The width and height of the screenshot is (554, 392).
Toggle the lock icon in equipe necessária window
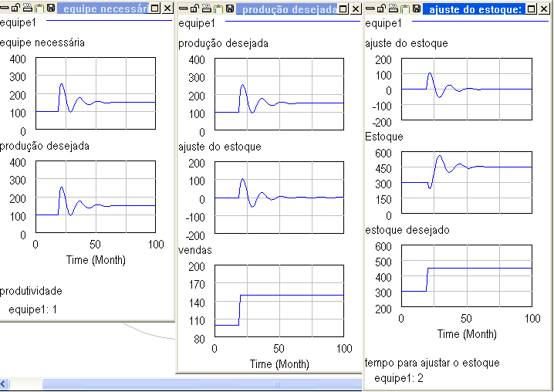click(x=15, y=8)
